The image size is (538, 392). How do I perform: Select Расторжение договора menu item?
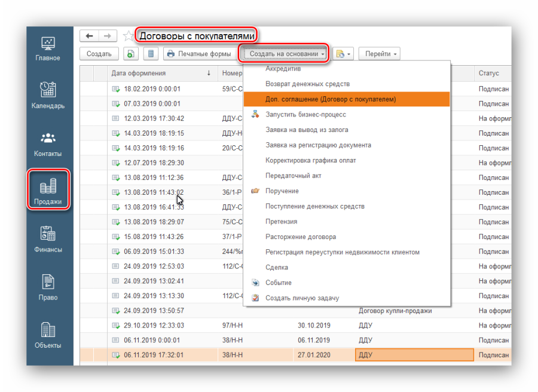300,237
